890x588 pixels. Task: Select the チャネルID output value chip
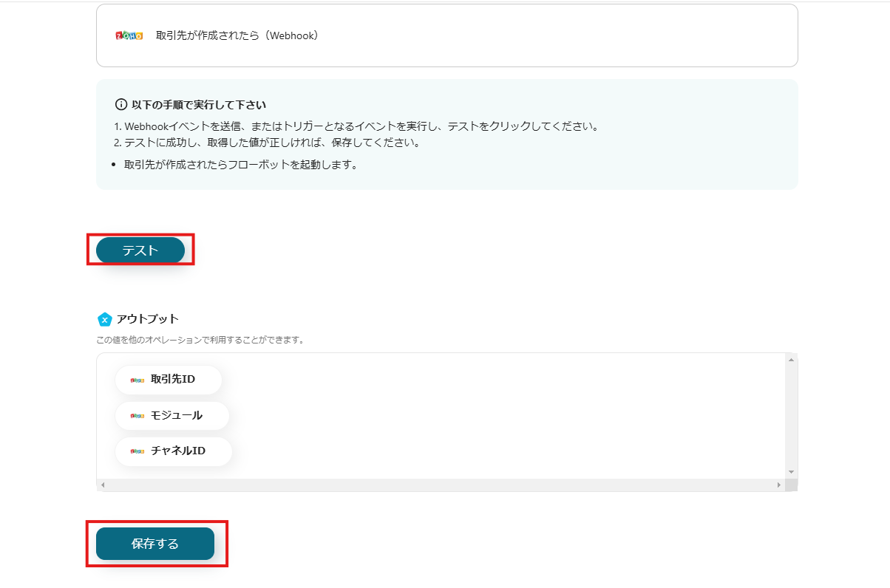point(174,451)
